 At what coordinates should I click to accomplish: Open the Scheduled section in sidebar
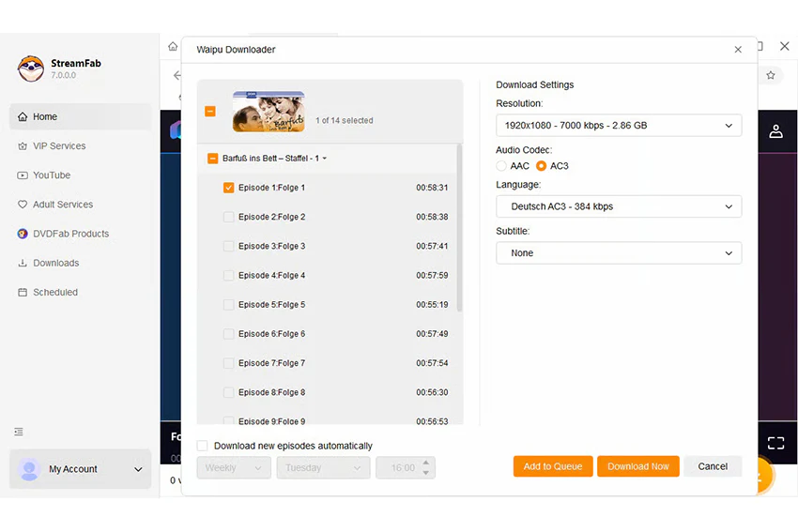pos(81,292)
